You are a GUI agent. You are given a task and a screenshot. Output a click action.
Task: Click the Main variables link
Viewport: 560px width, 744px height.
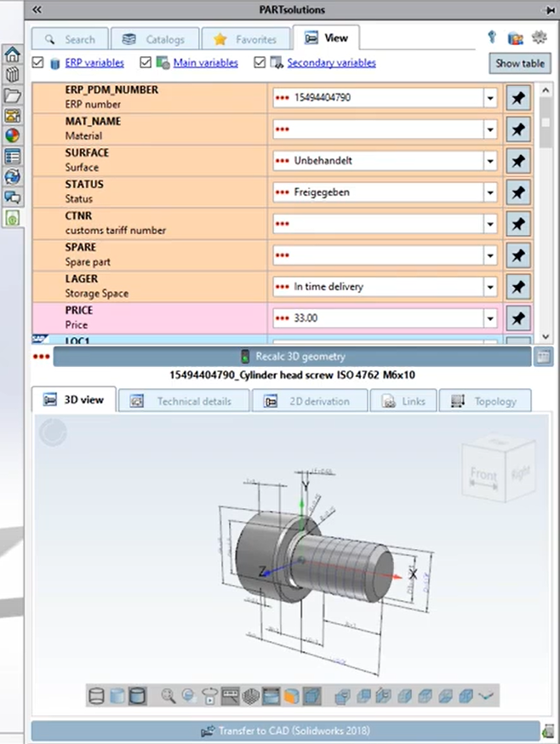[x=205, y=63]
